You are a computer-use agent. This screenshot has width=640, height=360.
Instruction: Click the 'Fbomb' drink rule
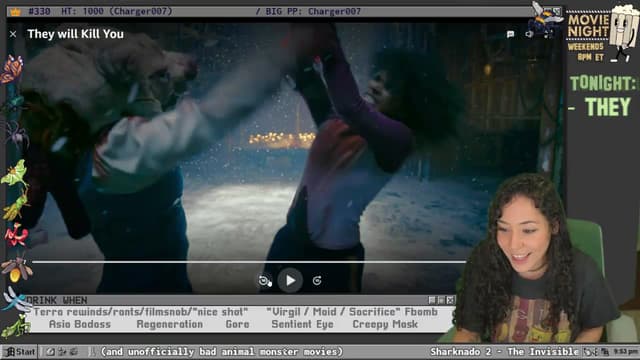[x=421, y=312]
